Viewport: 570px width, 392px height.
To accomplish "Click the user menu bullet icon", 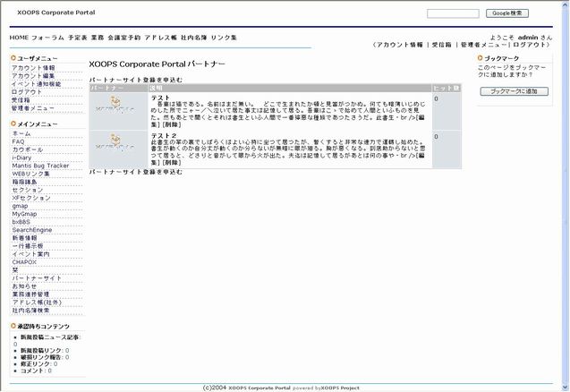I will click(13, 58).
